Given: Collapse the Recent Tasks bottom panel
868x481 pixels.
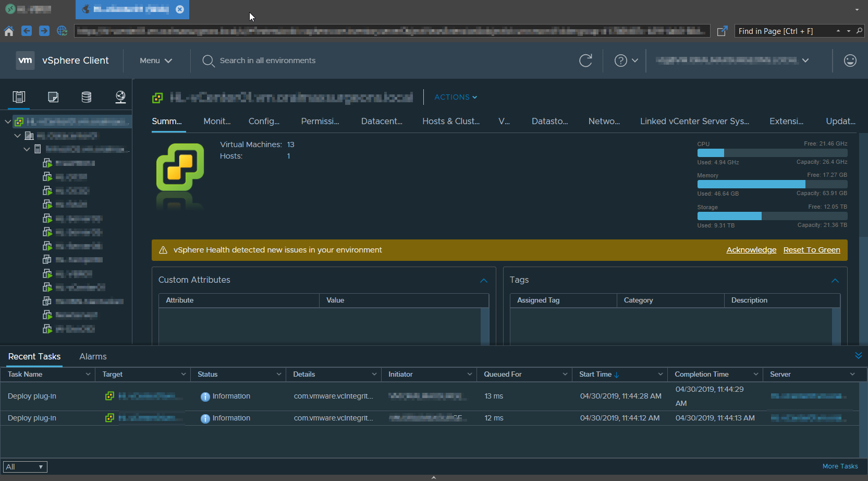Looking at the screenshot, I should 858,356.
